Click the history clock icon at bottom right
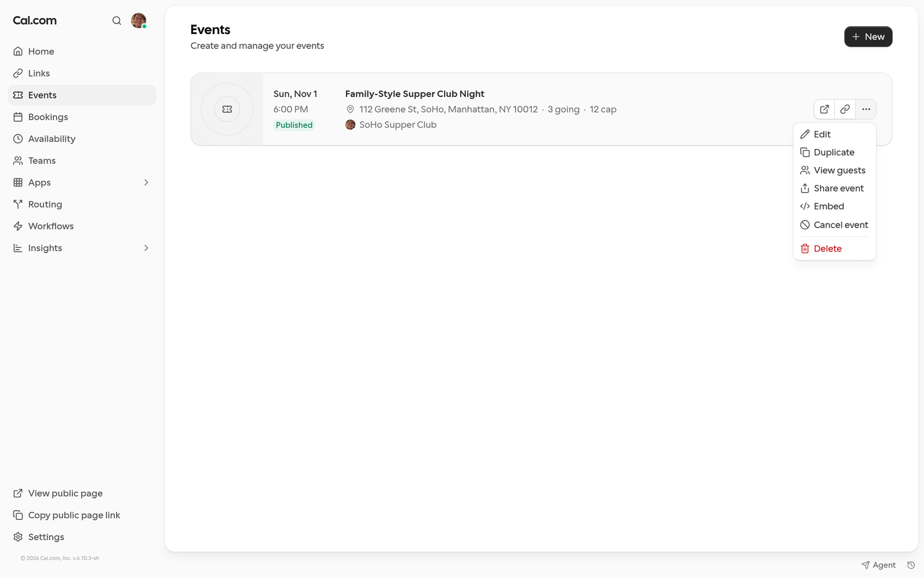Screen dimensions: 924x578 (x=911, y=565)
